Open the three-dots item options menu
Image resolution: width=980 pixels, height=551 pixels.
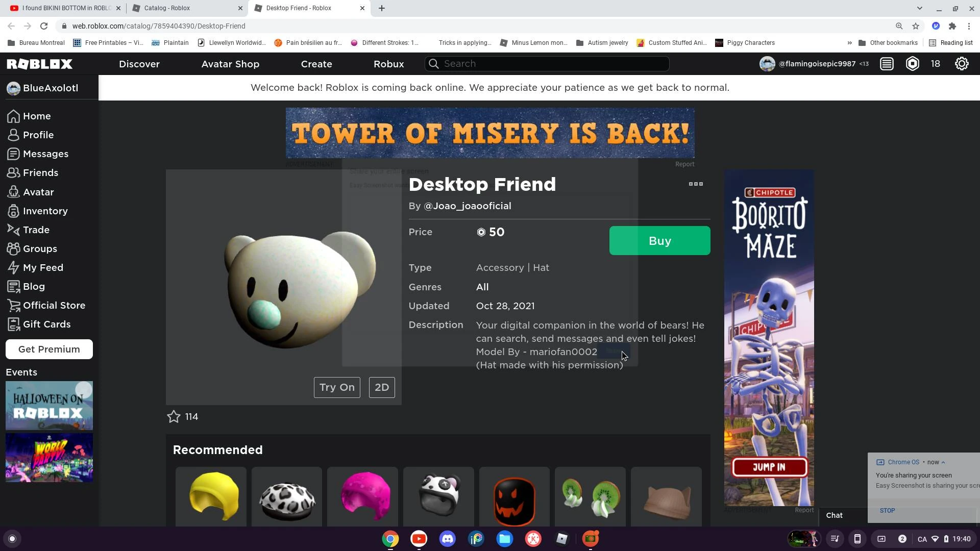696,184
